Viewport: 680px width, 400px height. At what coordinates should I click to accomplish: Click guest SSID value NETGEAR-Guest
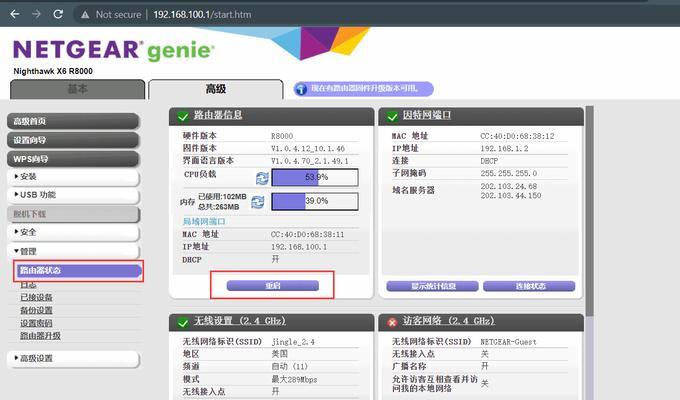click(508, 342)
